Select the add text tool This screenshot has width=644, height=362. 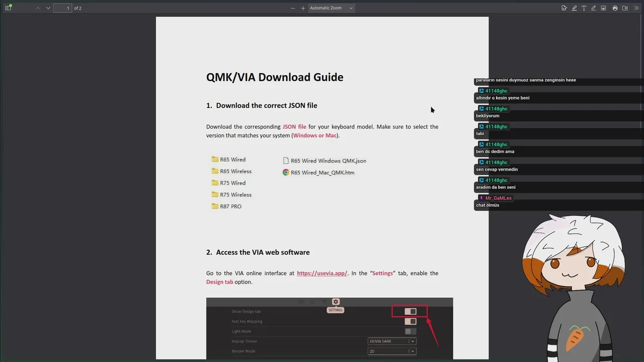point(584,8)
